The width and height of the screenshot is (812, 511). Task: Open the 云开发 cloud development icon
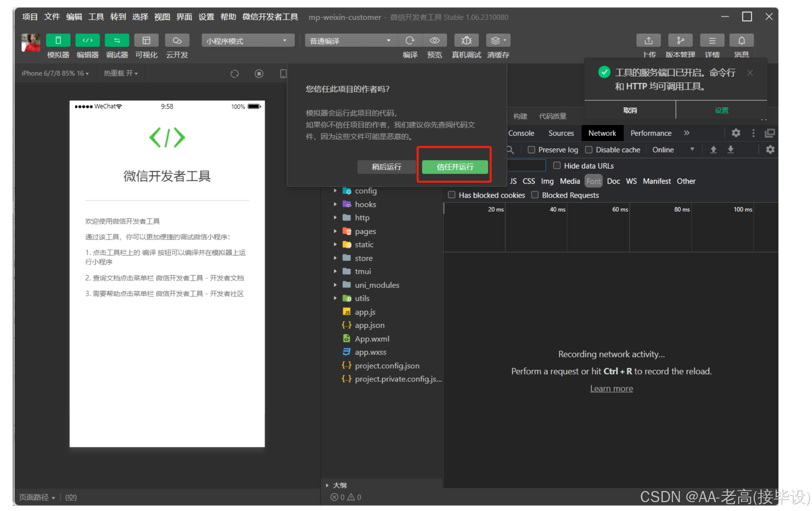pyautogui.click(x=177, y=40)
